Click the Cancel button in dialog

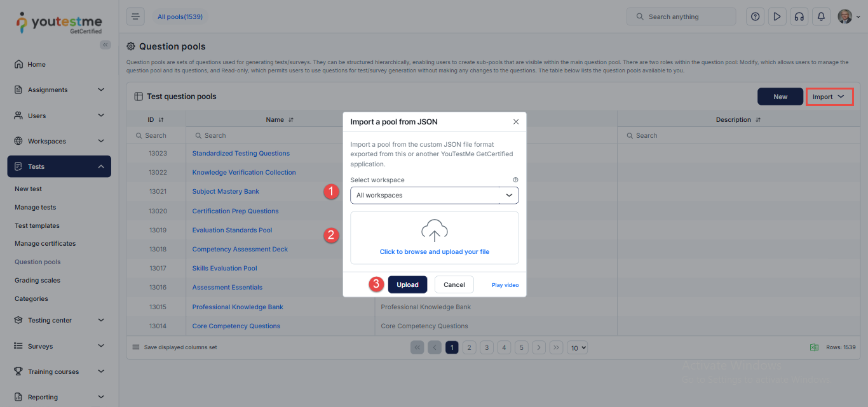coord(454,284)
